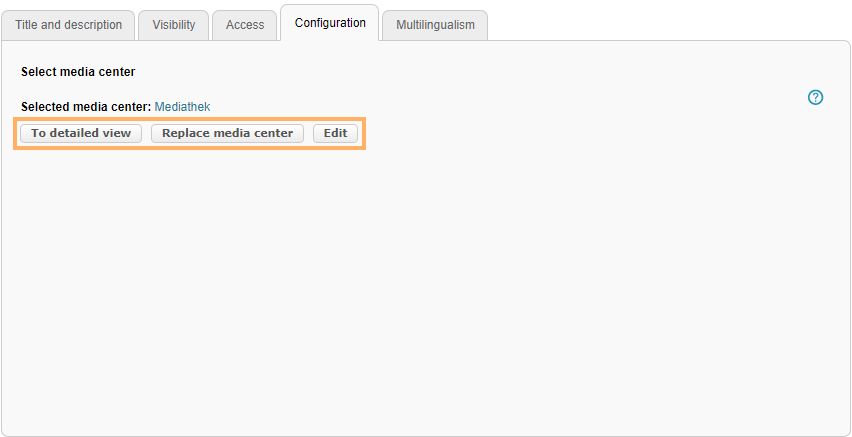Show help for media center configuration
Viewport: 852px width, 437px height.
(x=815, y=97)
